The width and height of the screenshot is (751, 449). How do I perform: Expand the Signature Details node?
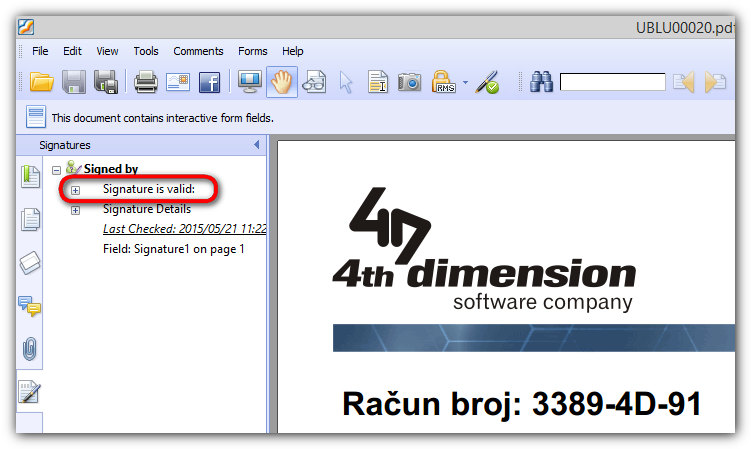click(75, 210)
